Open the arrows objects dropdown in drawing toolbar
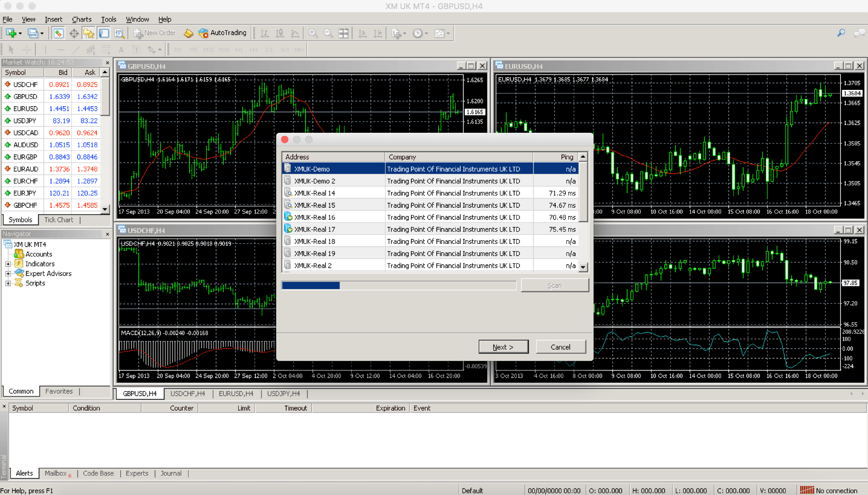The height and width of the screenshot is (495, 868). 160,50
